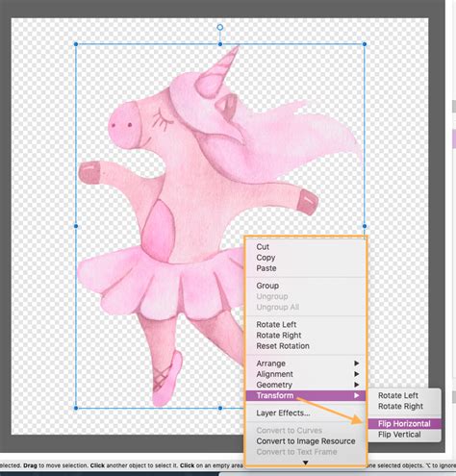Screen dimensions: 456x476
Task: Open the Geometry submenu
Action: [x=306, y=385]
